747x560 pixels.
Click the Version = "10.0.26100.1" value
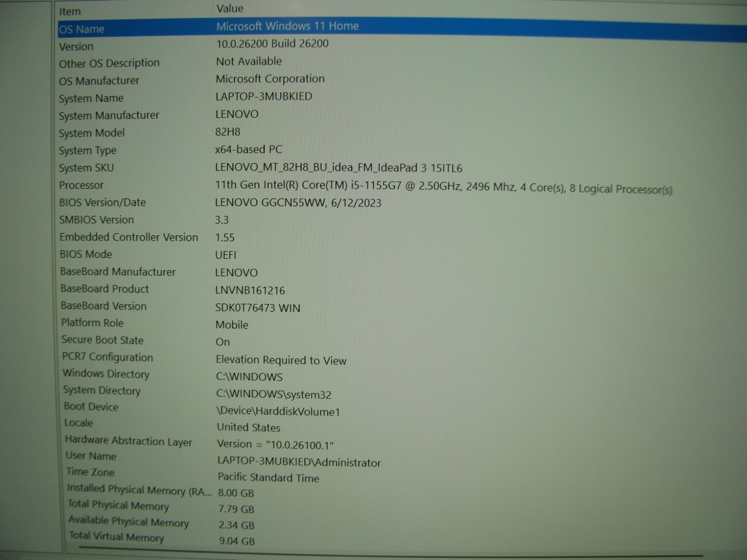[x=275, y=444]
